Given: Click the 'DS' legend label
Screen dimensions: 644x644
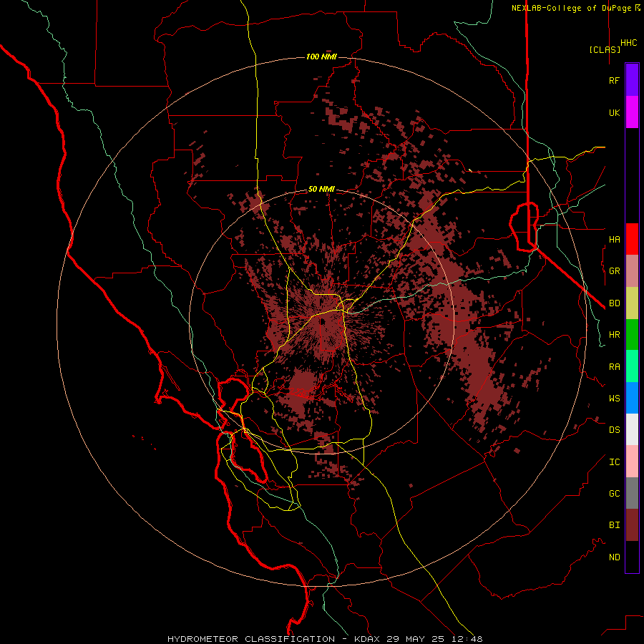Looking at the screenshot, I should [x=614, y=430].
